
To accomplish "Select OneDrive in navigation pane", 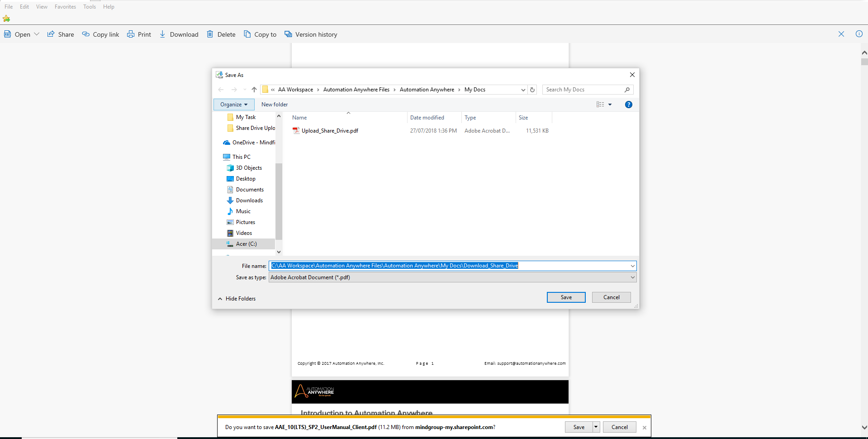I will pyautogui.click(x=249, y=143).
